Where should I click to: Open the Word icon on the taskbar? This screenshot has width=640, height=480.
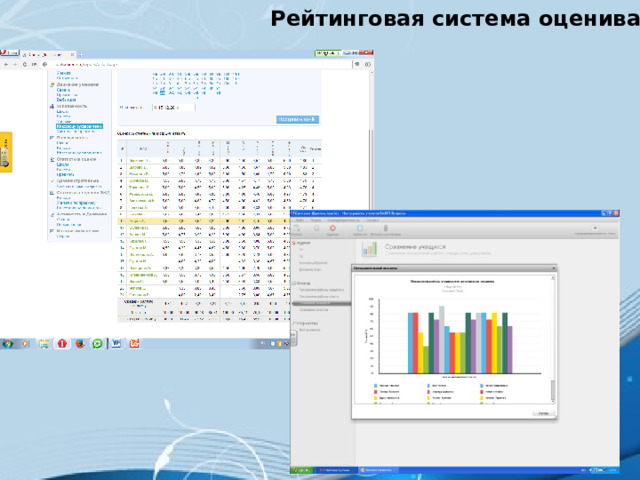coord(116,344)
